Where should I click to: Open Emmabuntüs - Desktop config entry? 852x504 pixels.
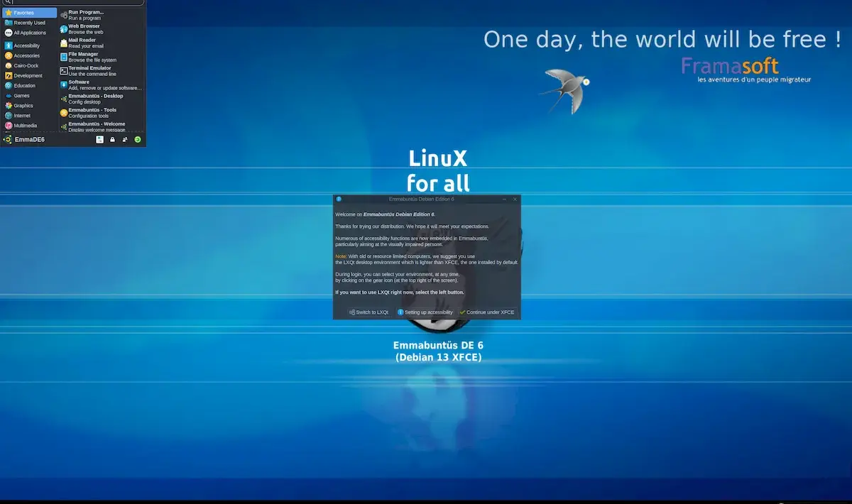pos(101,99)
